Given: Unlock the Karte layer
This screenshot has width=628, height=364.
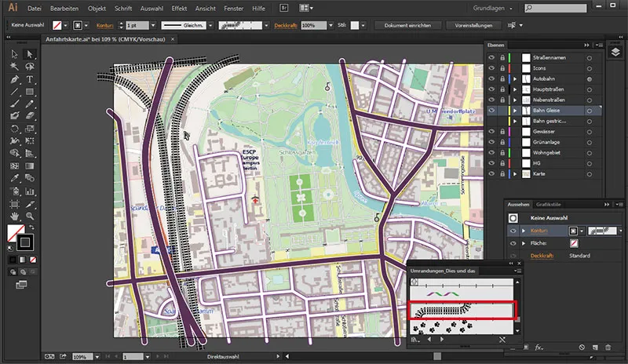Looking at the screenshot, I should [x=502, y=174].
